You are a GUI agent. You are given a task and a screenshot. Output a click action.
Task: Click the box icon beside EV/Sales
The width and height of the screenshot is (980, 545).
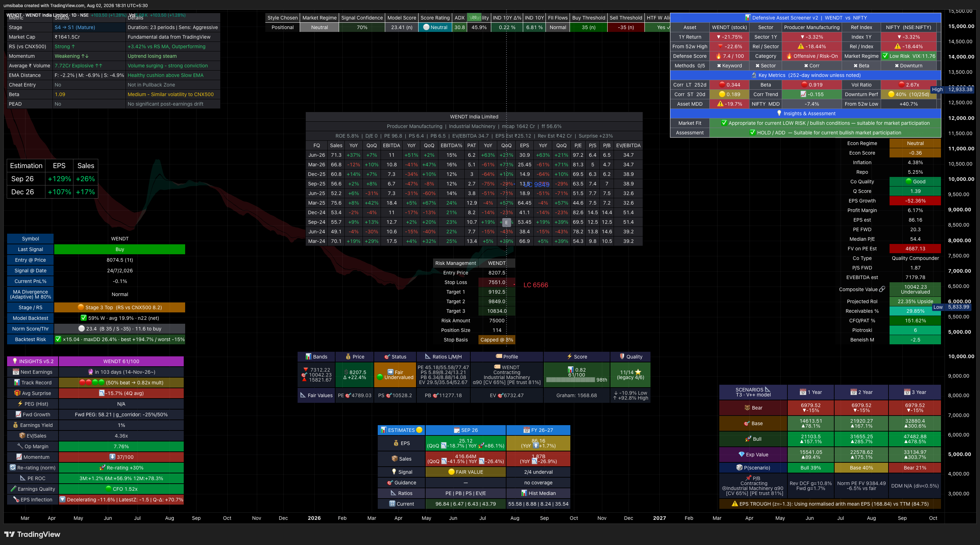tap(22, 435)
